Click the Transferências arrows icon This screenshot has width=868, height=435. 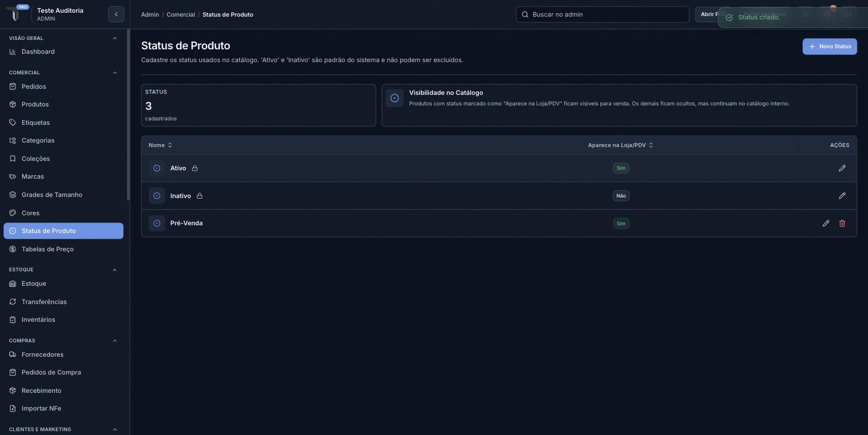tap(13, 302)
